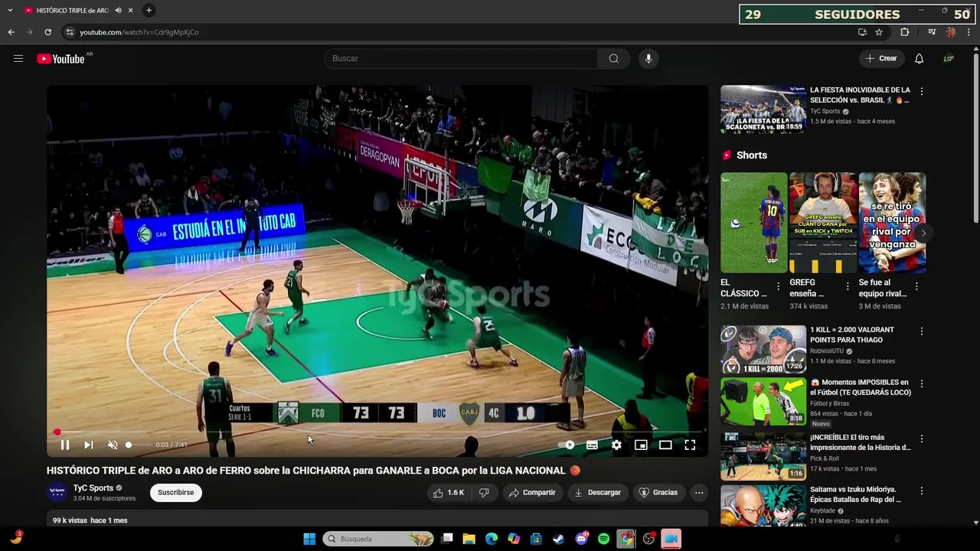Open Spotify from taskbar

coord(603,539)
